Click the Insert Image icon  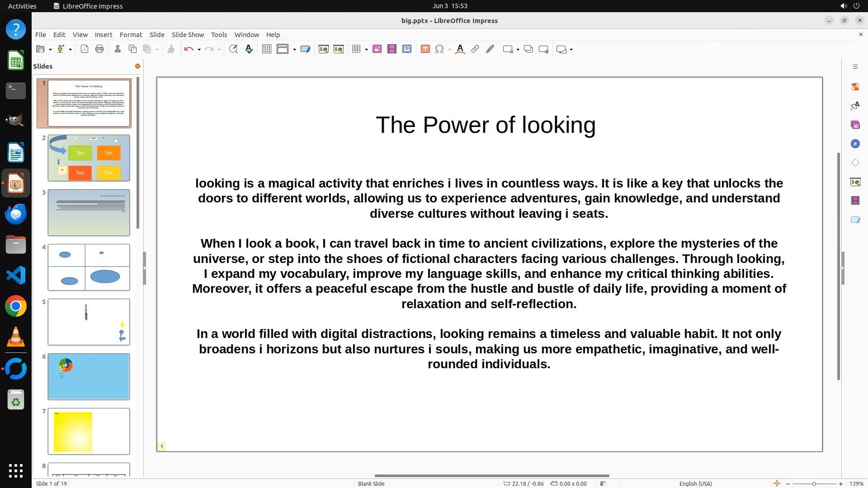pyautogui.click(x=377, y=49)
